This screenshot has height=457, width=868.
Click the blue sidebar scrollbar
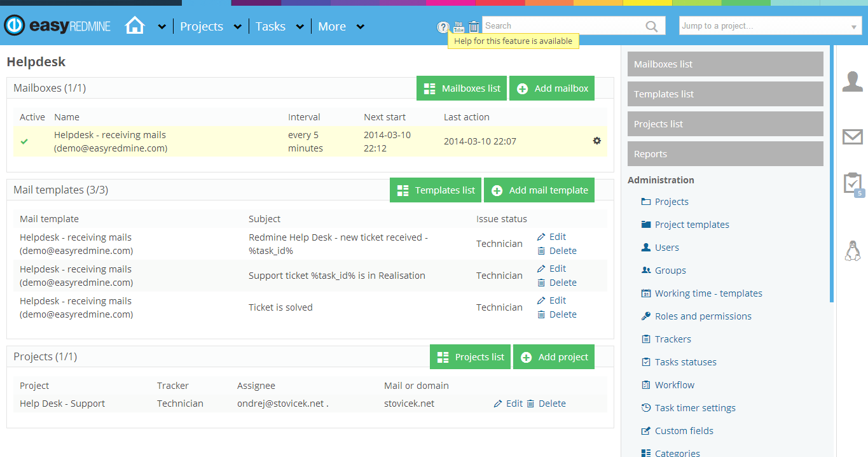[832, 173]
